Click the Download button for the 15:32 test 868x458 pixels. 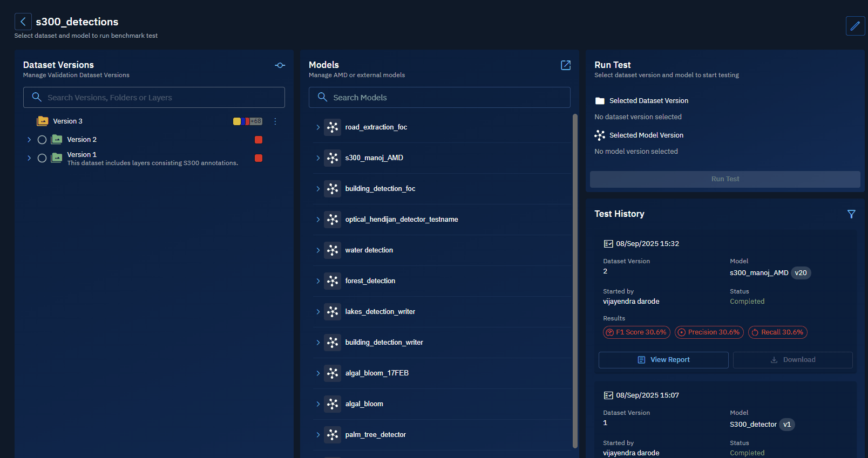tap(792, 360)
